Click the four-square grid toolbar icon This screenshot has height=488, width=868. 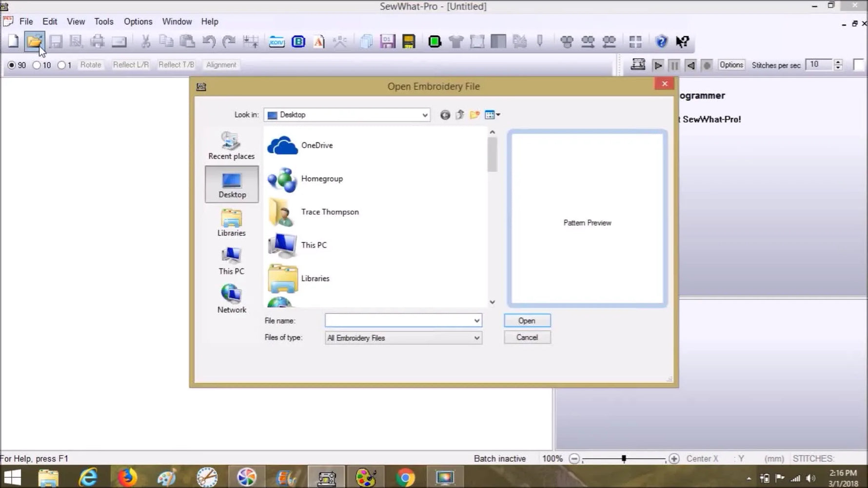(x=635, y=41)
